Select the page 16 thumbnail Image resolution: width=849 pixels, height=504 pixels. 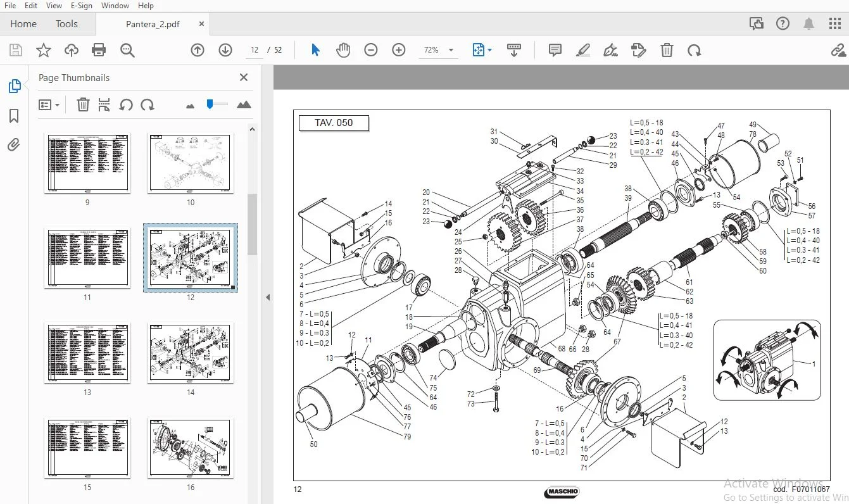[191, 448]
